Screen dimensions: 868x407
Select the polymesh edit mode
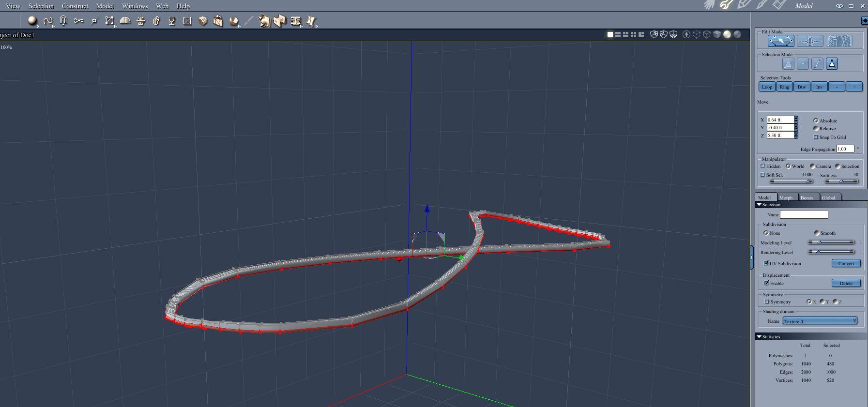coord(781,41)
